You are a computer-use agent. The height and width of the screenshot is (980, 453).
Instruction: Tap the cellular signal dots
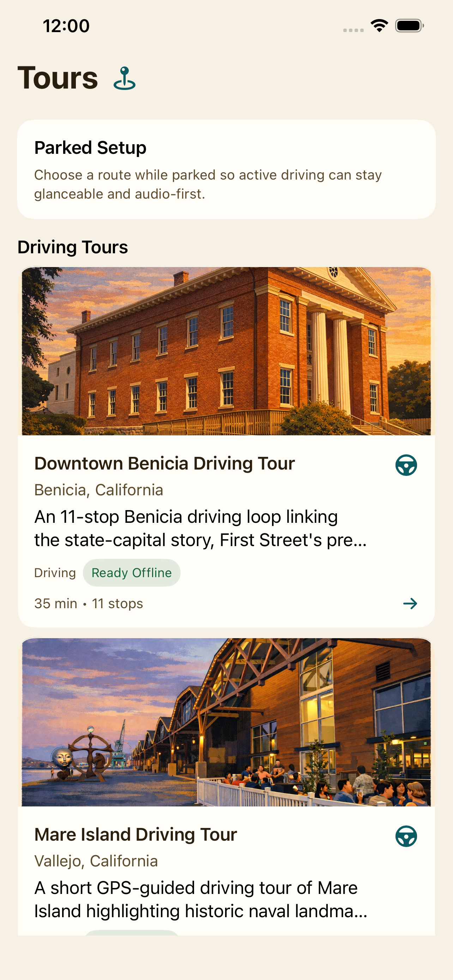[x=354, y=30]
